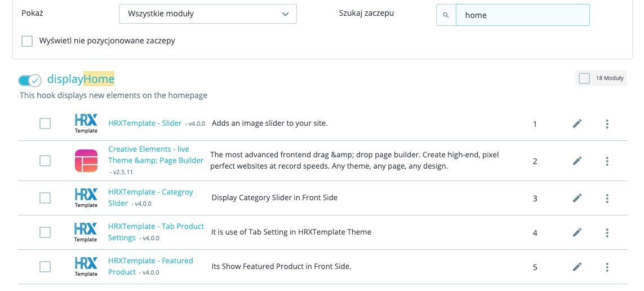
Task: Click the Creative Elements module logo icon
Action: click(x=86, y=161)
